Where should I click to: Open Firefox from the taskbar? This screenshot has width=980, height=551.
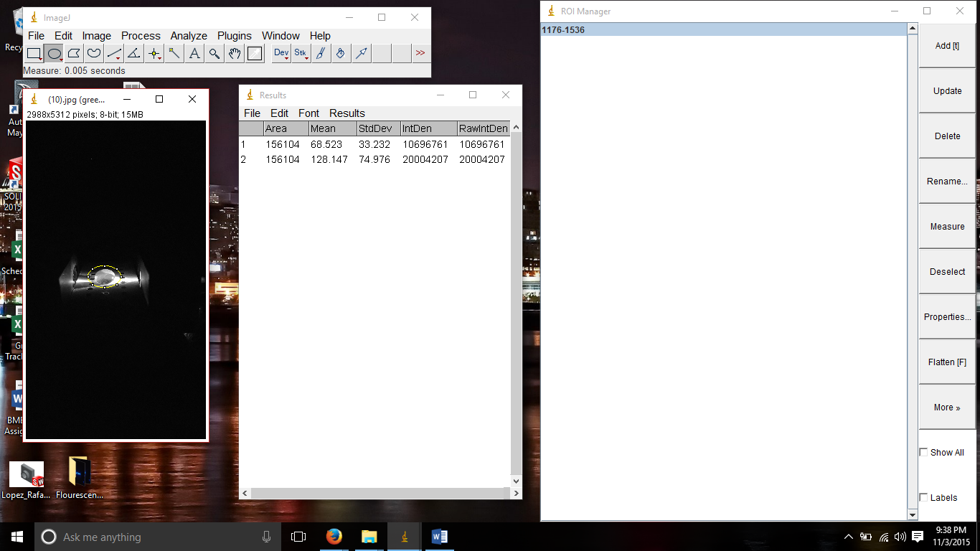(x=334, y=537)
